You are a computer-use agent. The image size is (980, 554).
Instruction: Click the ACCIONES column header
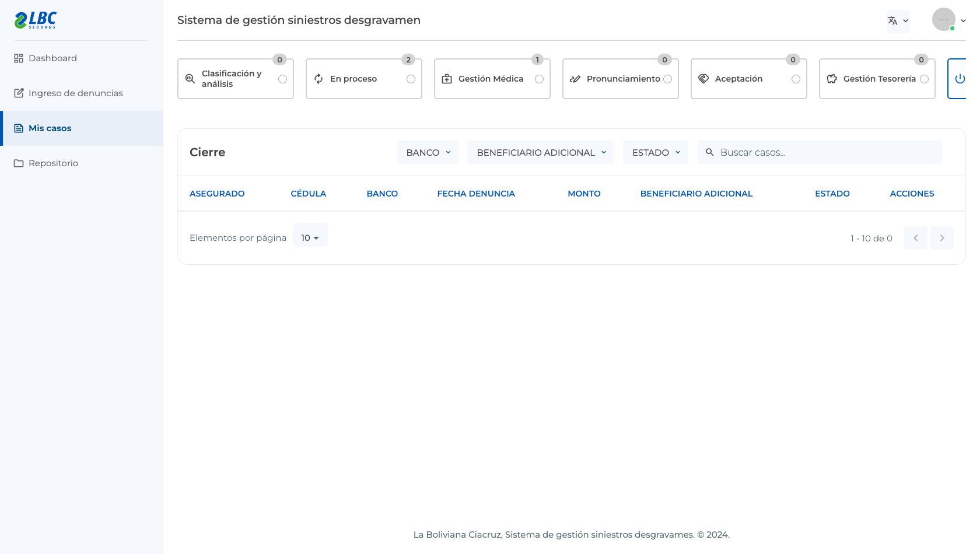point(912,194)
